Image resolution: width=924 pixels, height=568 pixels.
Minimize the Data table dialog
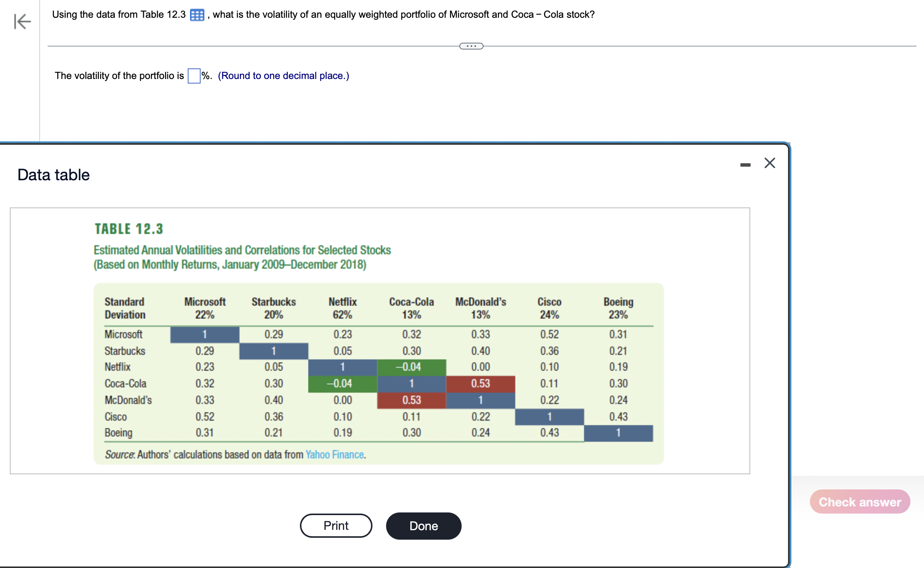745,165
